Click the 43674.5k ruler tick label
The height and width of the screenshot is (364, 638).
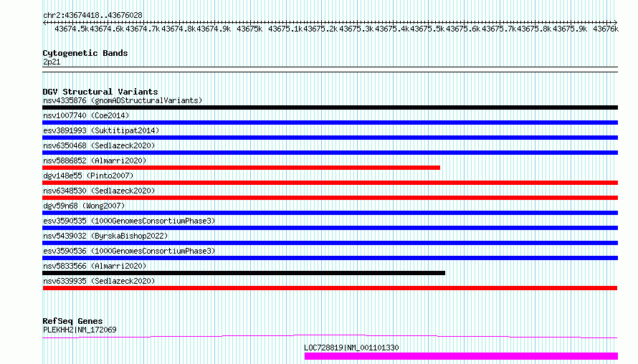(72, 29)
